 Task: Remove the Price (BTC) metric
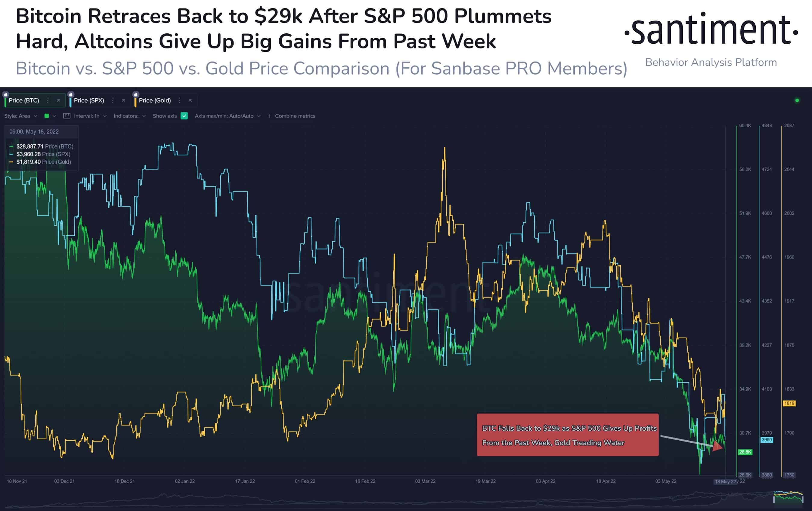[58, 100]
